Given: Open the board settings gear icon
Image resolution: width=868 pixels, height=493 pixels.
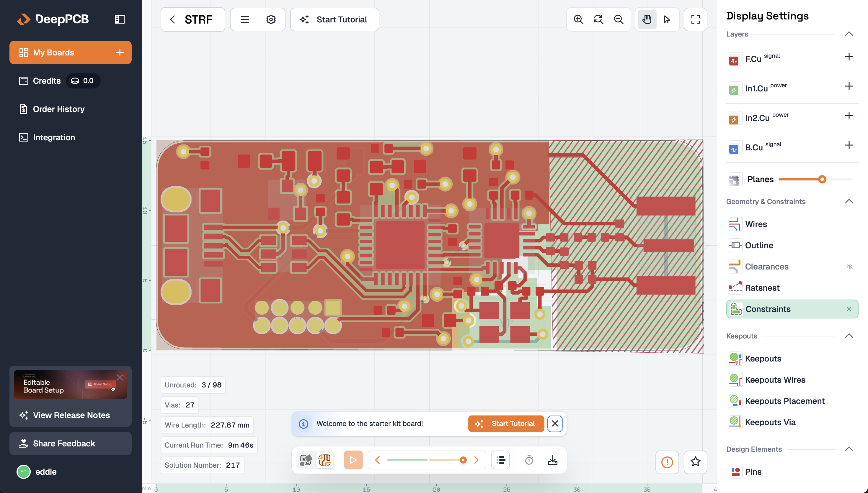Looking at the screenshot, I should pos(270,19).
